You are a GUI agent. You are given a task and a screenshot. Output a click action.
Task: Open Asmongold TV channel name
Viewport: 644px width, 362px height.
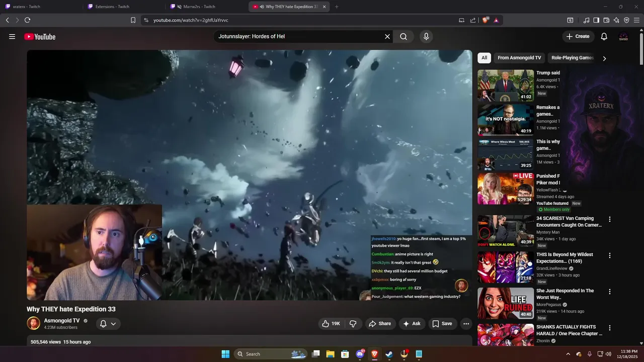click(62, 321)
